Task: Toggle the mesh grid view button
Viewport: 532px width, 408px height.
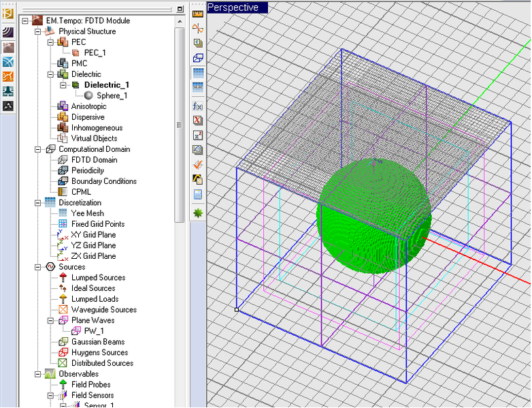Action: tap(198, 72)
